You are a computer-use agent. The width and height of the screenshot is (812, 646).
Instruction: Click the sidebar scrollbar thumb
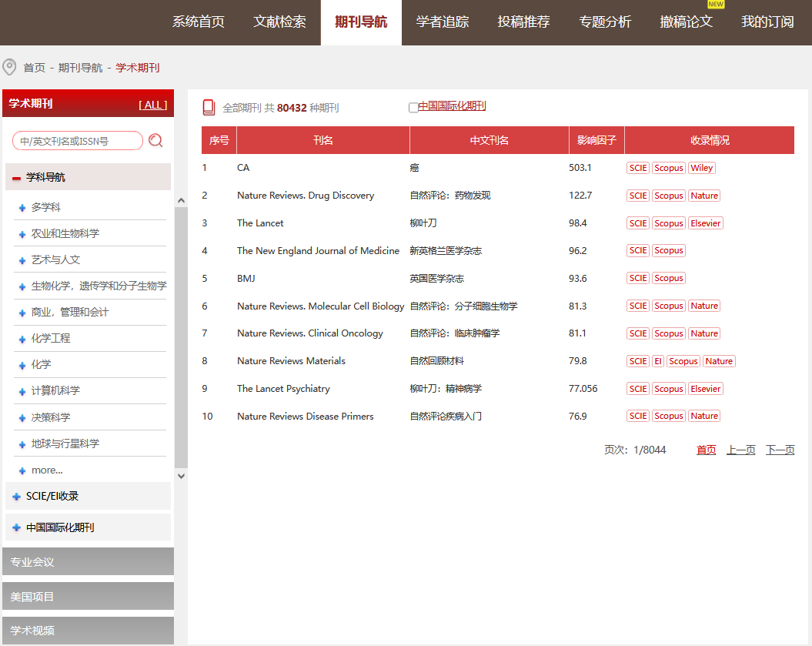coord(181,338)
